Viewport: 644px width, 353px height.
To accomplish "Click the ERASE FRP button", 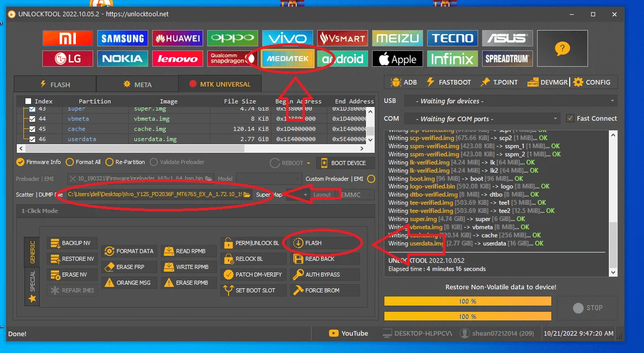I will pos(129,267).
